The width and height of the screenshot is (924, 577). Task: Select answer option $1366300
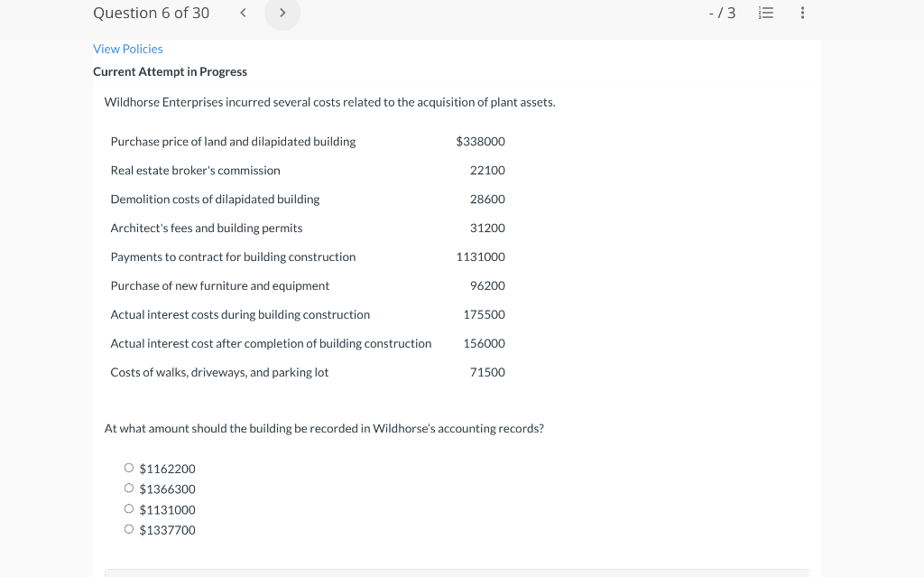click(x=129, y=488)
